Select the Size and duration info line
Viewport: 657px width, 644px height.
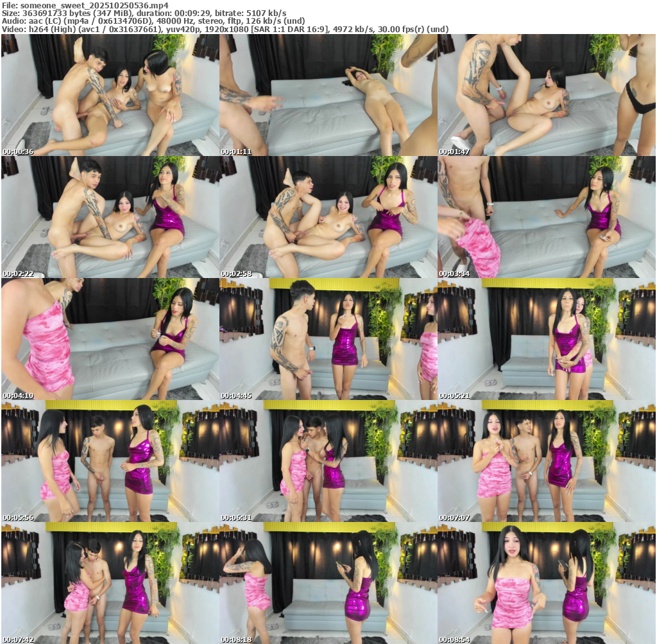coord(144,13)
